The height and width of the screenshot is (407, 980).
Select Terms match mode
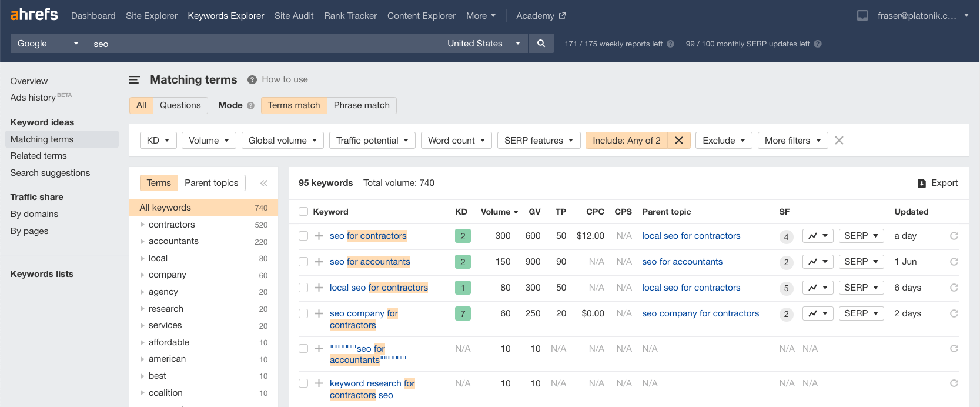[x=294, y=105]
